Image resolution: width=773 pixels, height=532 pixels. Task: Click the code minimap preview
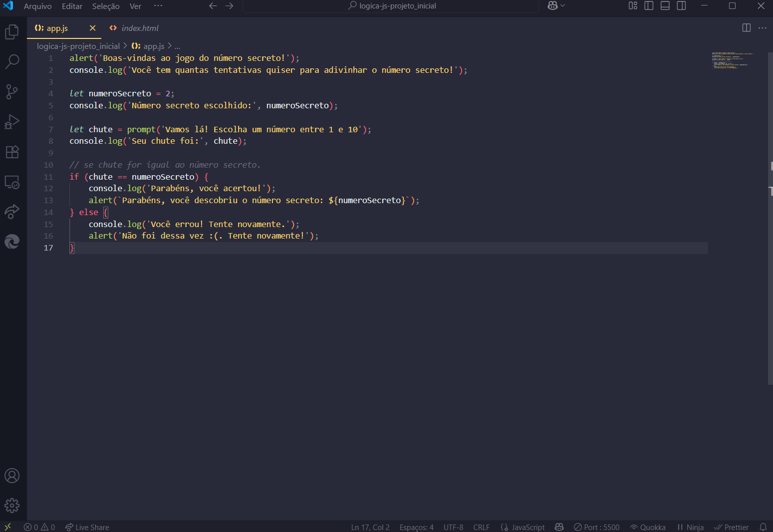(x=733, y=60)
